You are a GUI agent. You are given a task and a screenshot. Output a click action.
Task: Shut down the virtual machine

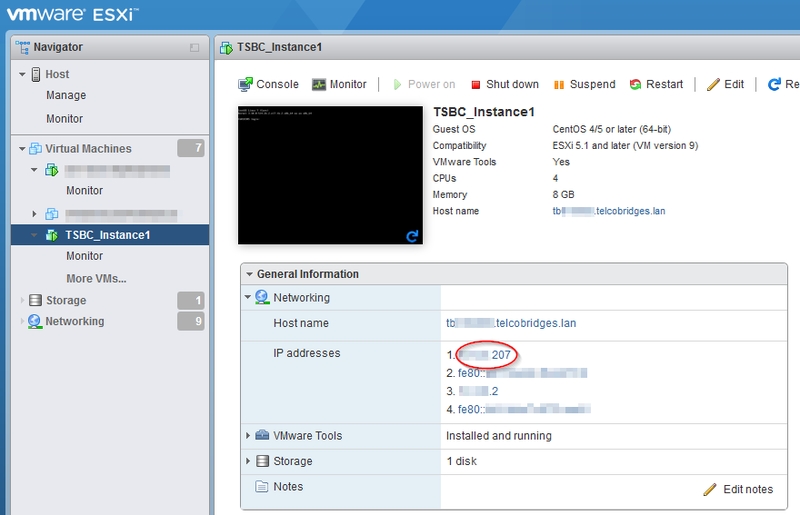tap(504, 85)
